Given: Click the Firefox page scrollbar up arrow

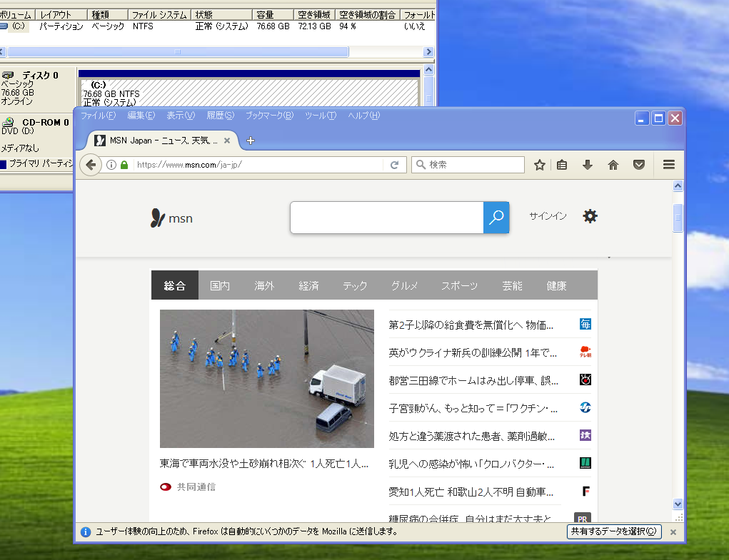Looking at the screenshot, I should point(678,186).
